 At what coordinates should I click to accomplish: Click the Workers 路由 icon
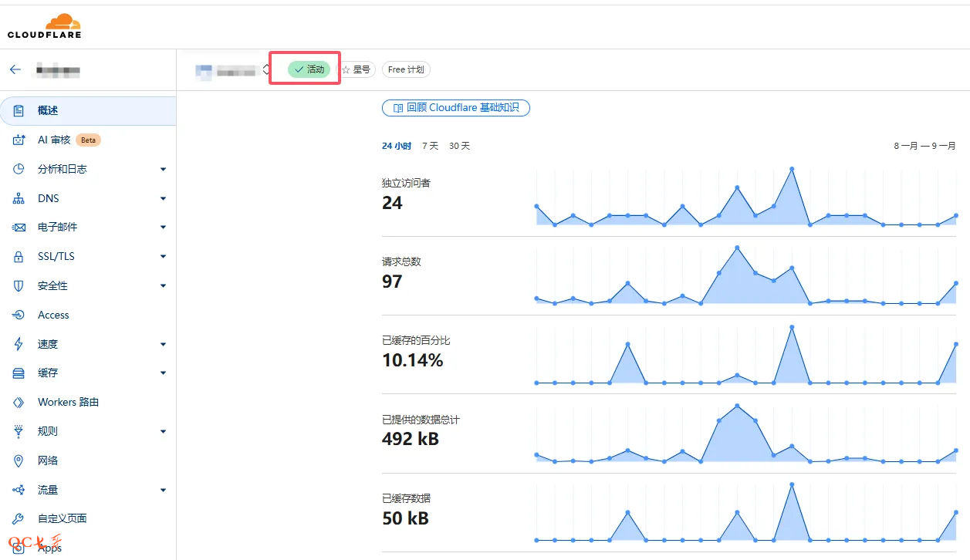tap(19, 402)
